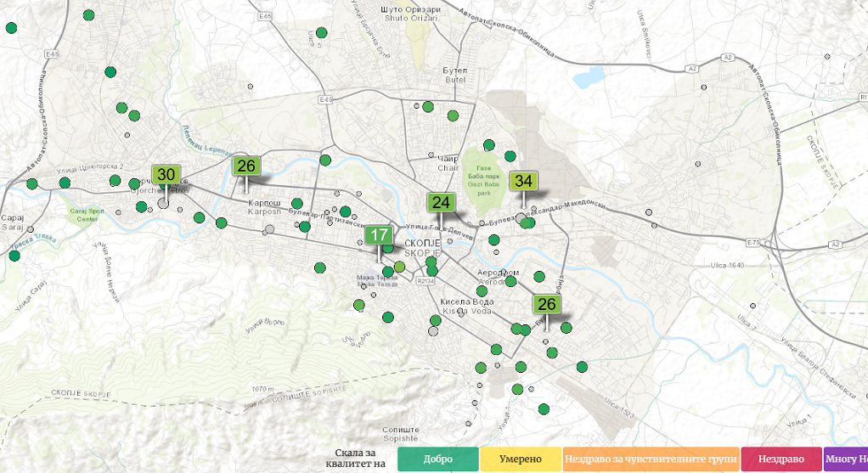Screen dimensions: 868x473
Task: Click the green Добро legend swatch
Action: coord(437,459)
